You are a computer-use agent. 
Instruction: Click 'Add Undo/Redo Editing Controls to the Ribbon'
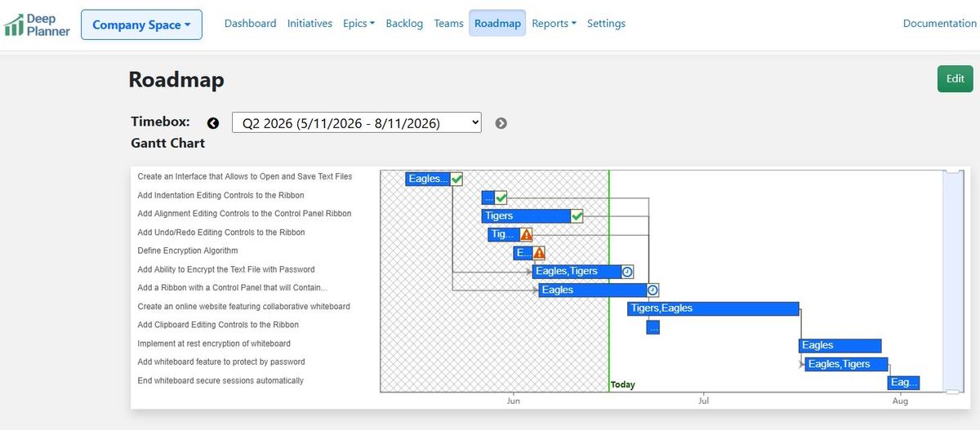(x=220, y=233)
